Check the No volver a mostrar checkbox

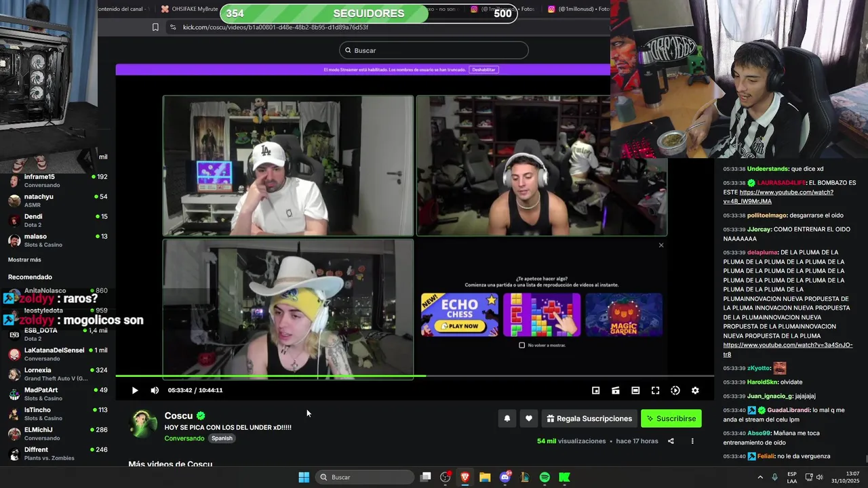(x=521, y=345)
